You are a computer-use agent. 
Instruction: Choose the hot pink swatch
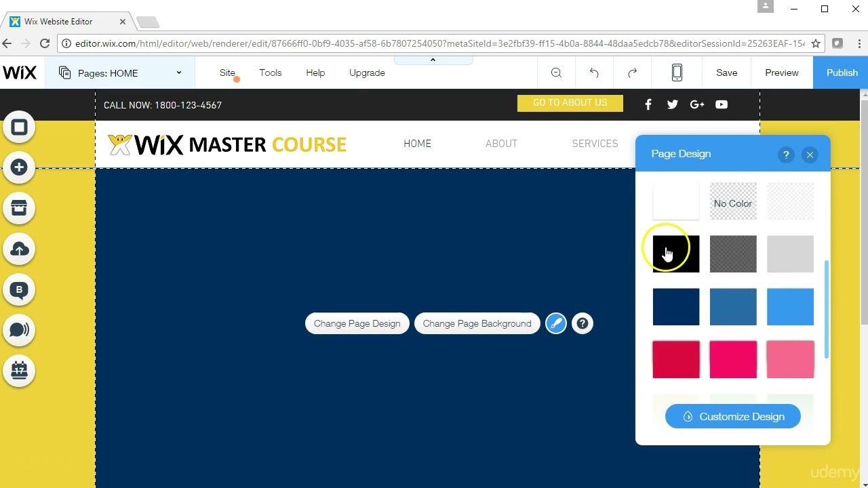(733, 359)
